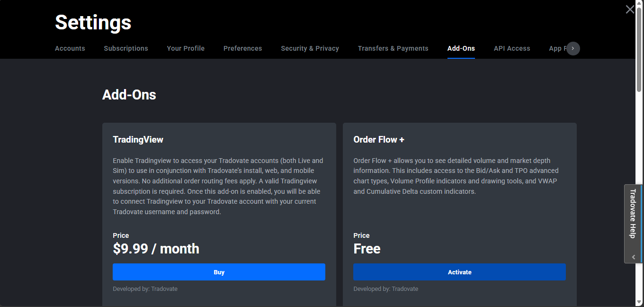Open the Accounts tab

pos(70,48)
